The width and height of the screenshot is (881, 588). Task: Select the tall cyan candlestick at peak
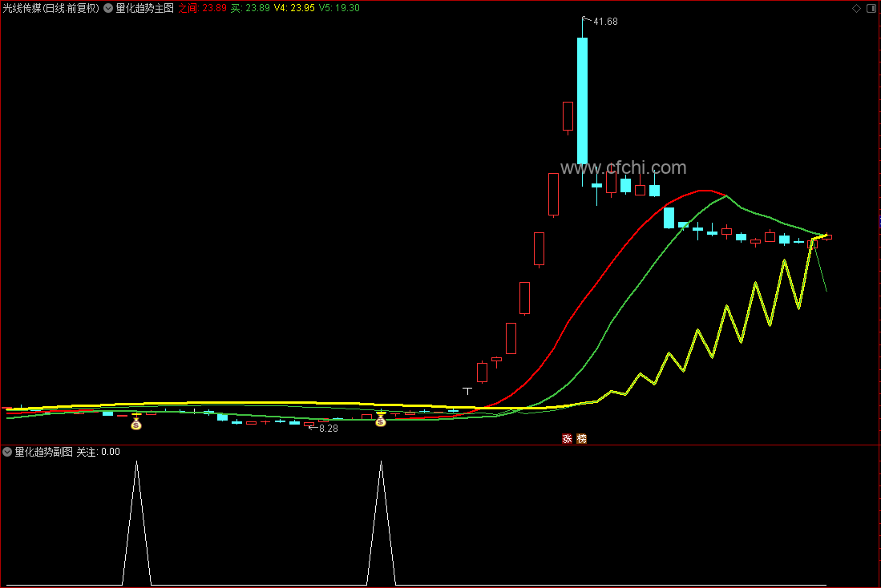pos(582,101)
